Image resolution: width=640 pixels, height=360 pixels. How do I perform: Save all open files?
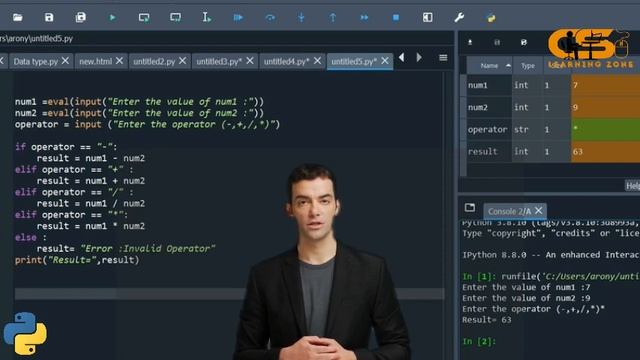[x=80, y=18]
